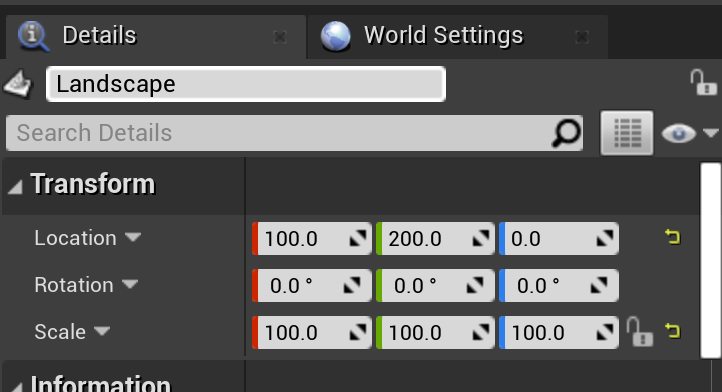Reset Scale to default with yellow arrow
The width and height of the screenshot is (722, 392).
[x=672, y=331]
